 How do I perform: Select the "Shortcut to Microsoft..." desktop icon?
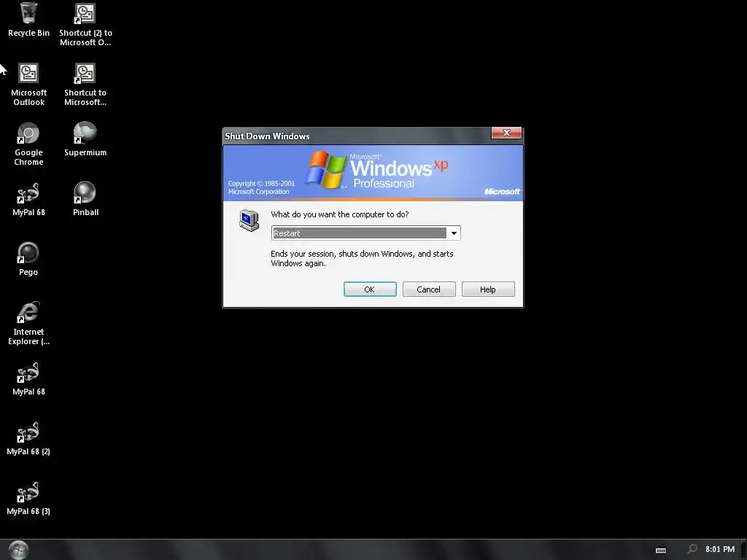click(x=85, y=85)
